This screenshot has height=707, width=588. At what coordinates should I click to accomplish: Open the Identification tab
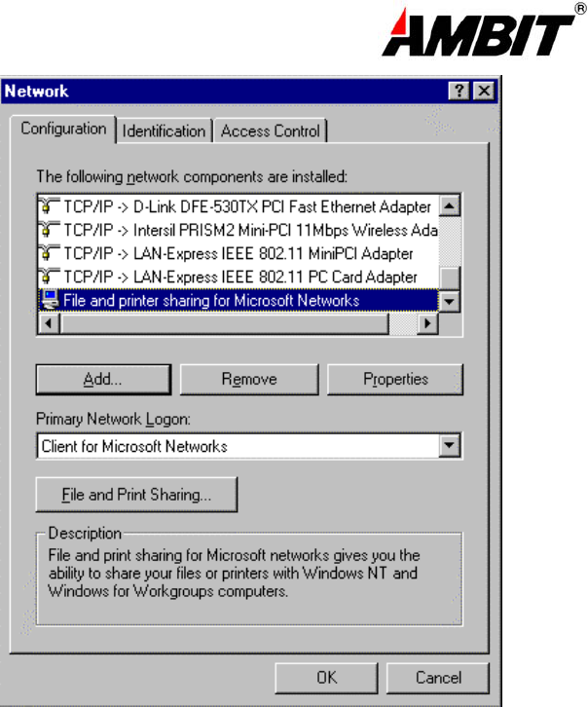click(x=164, y=131)
